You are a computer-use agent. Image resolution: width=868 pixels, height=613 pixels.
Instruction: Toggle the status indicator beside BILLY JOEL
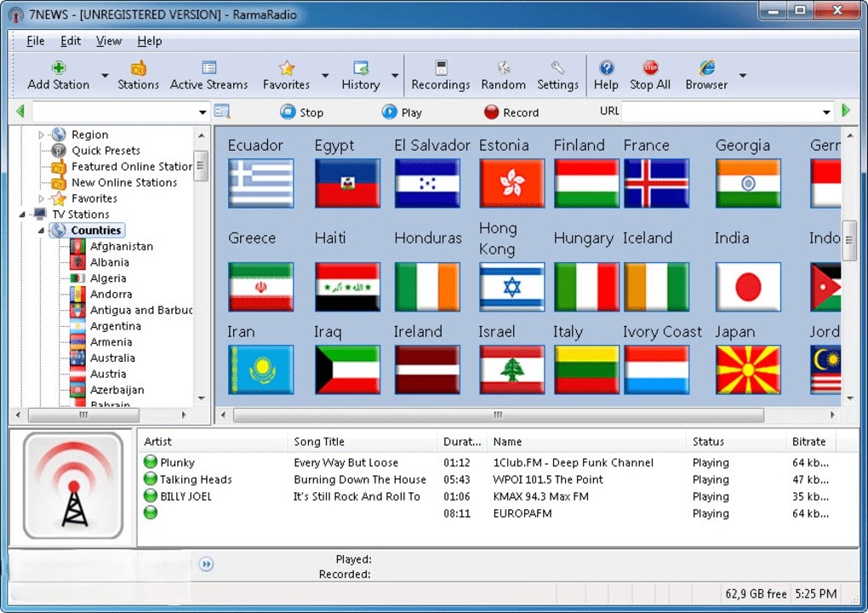coord(151,496)
